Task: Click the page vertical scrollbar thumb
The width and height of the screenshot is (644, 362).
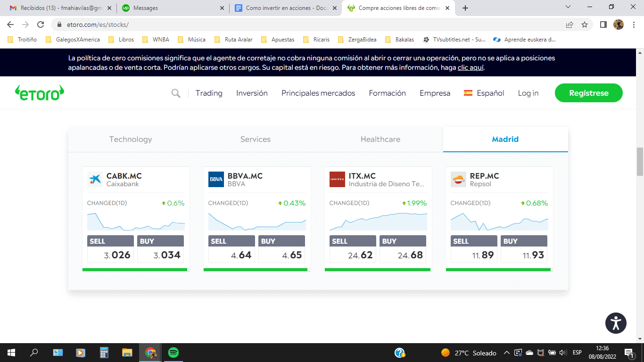Action: [x=640, y=161]
